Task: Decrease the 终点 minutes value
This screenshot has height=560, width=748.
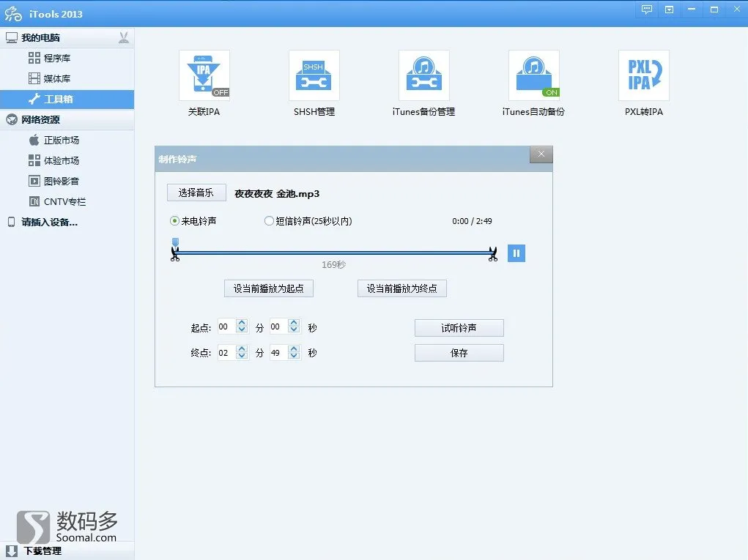Action: (242, 356)
